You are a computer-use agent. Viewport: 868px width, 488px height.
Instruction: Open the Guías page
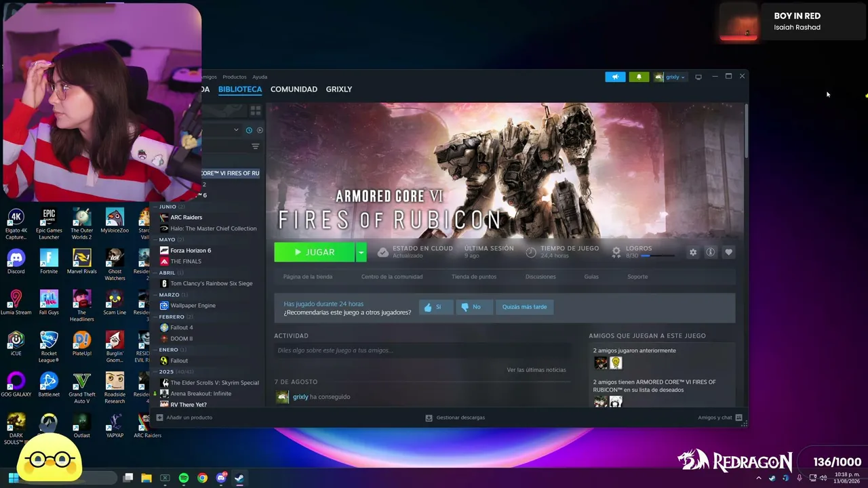(x=591, y=277)
